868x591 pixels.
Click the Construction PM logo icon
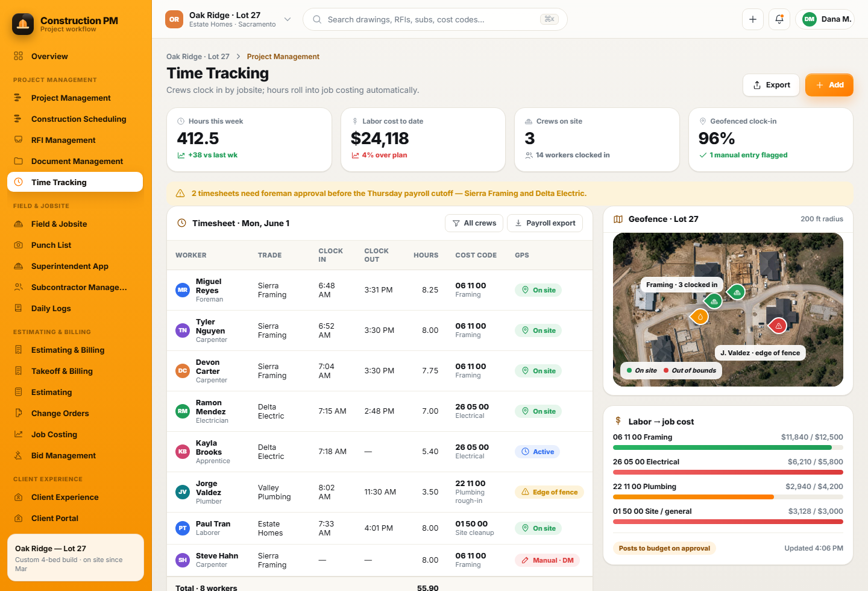[x=23, y=24]
